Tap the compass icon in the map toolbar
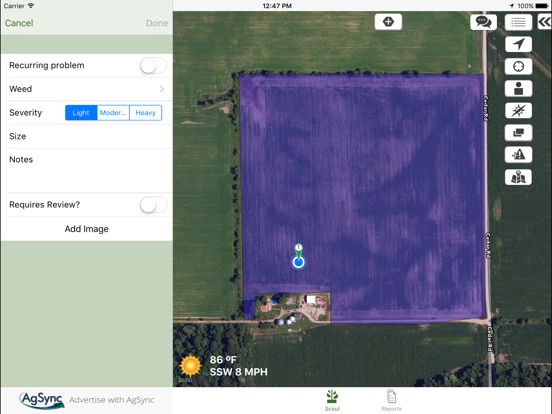The height and width of the screenshot is (414, 552). [518, 111]
